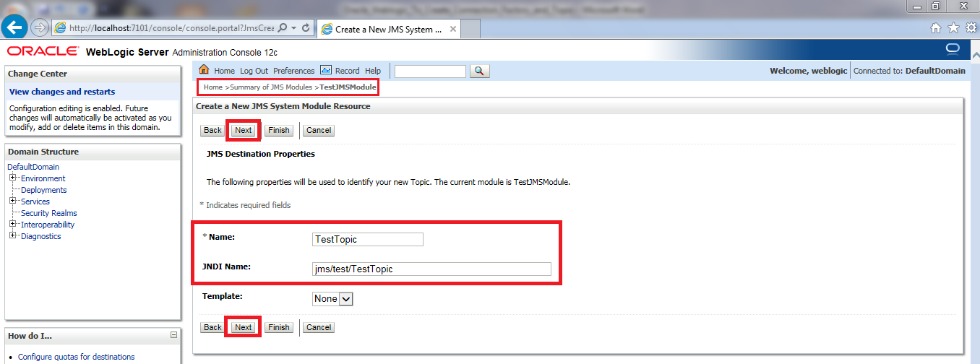Expand the Environment tree node
The image size is (980, 364).
click(12, 178)
